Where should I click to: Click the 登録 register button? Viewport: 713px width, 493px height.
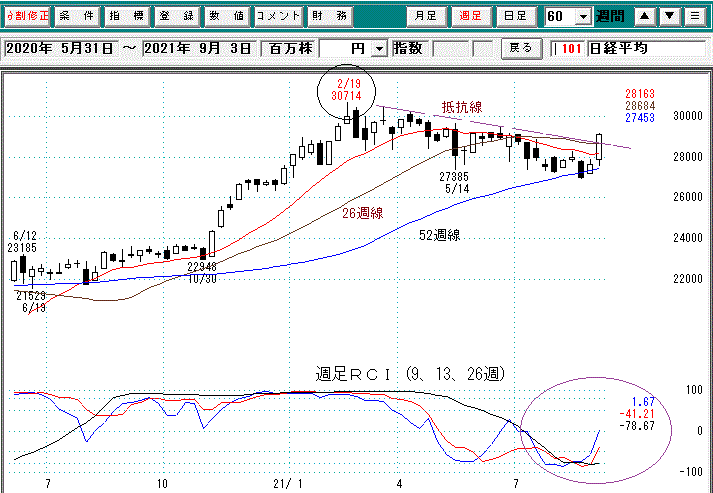pyautogui.click(x=175, y=17)
